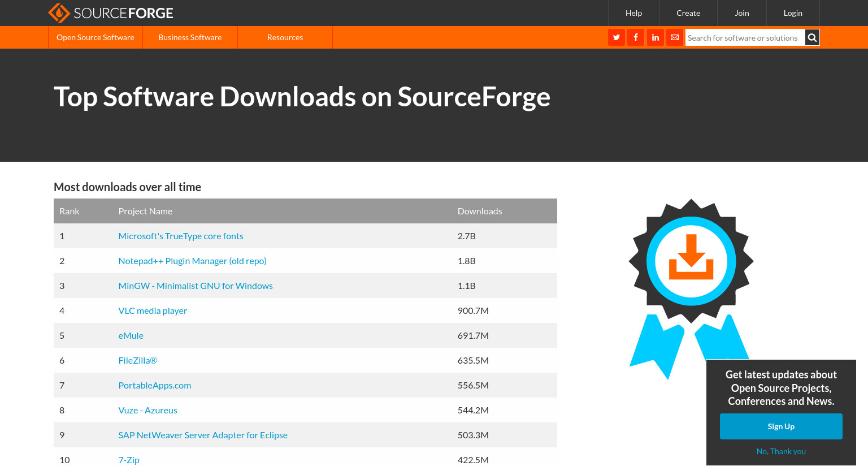The image size is (868, 466).
Task: Click the Most downloads over all time heading
Action: pos(127,187)
